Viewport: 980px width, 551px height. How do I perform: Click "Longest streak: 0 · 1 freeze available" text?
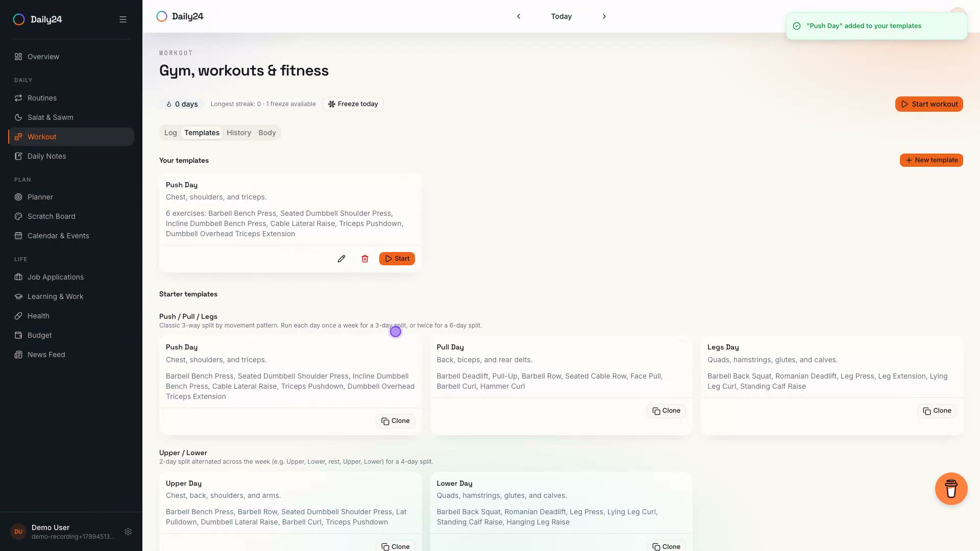[x=263, y=104]
